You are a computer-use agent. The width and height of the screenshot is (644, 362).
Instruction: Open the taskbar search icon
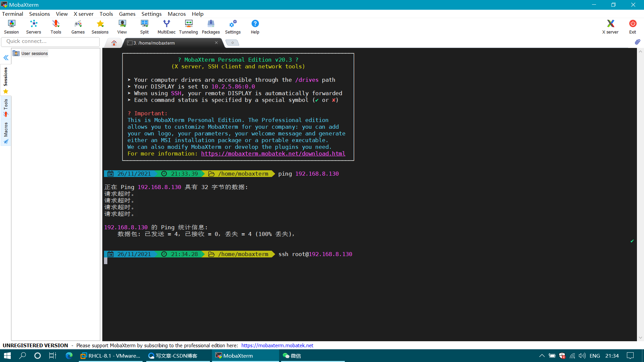tap(22, 356)
